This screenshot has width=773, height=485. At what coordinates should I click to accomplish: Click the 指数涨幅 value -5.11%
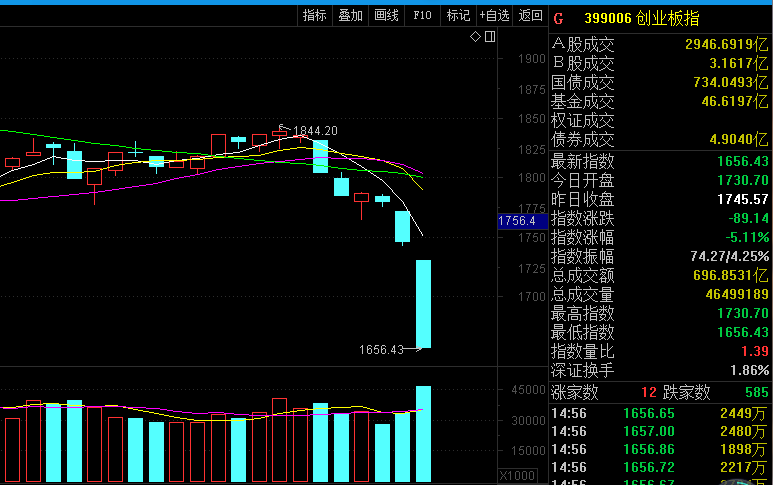pyautogui.click(x=746, y=237)
